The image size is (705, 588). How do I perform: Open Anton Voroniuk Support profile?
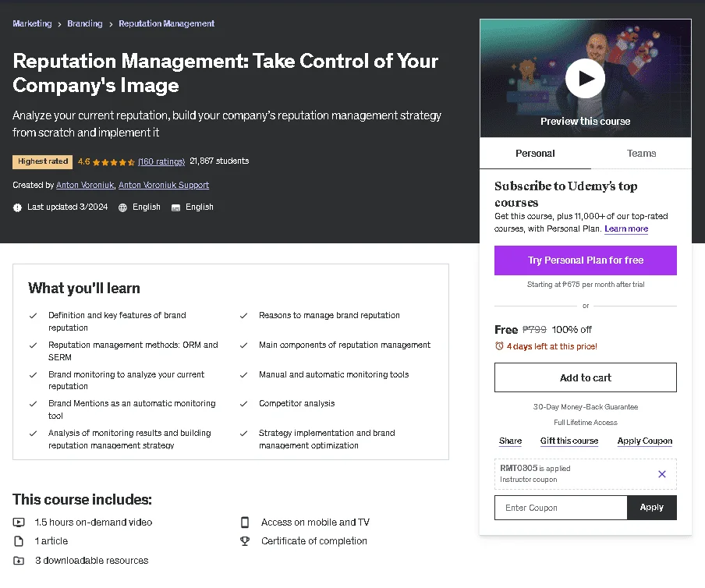(x=164, y=185)
